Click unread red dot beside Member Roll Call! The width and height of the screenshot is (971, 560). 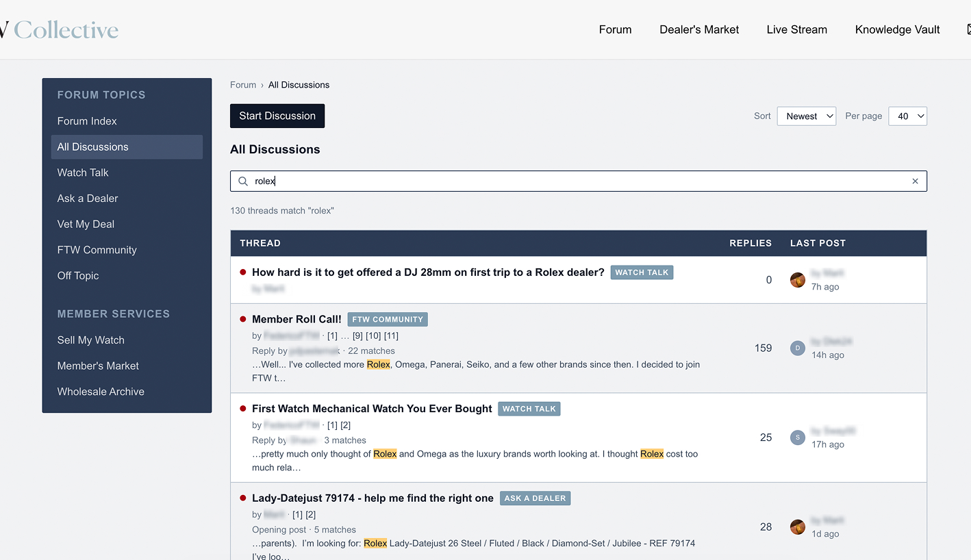tap(243, 319)
